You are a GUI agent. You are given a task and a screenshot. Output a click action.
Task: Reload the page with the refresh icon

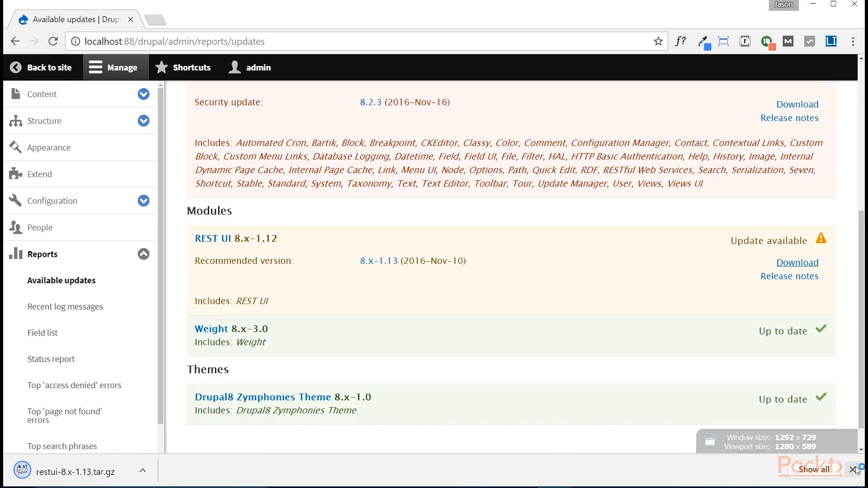point(53,42)
